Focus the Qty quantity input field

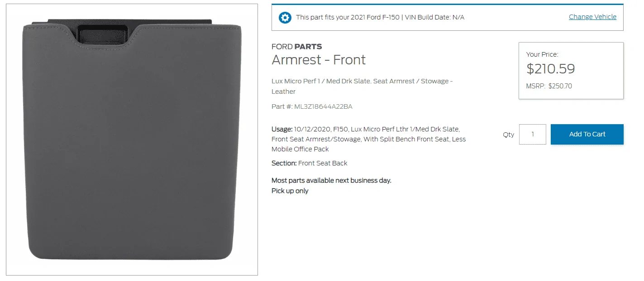pos(532,134)
